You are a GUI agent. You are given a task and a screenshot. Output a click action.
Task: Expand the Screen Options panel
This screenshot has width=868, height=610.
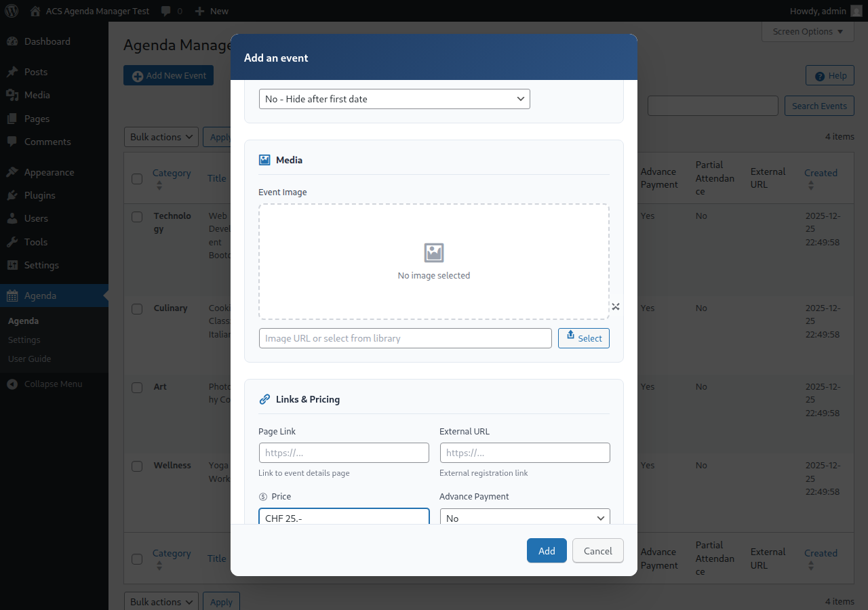point(808,31)
